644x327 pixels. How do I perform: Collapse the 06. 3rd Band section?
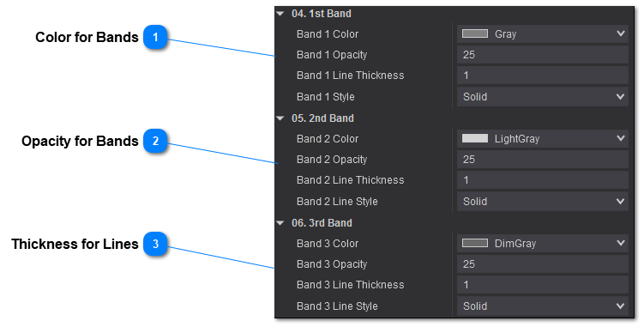point(280,223)
